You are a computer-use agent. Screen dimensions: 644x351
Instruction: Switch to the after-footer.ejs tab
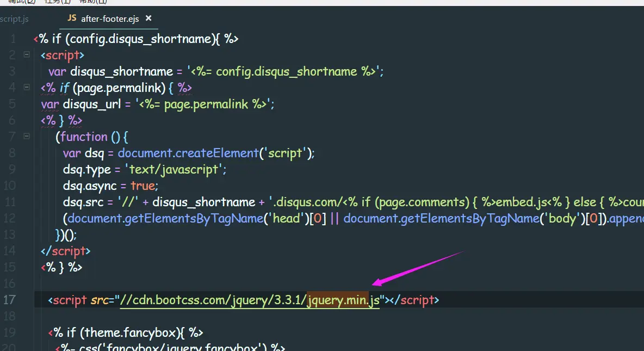click(x=110, y=19)
